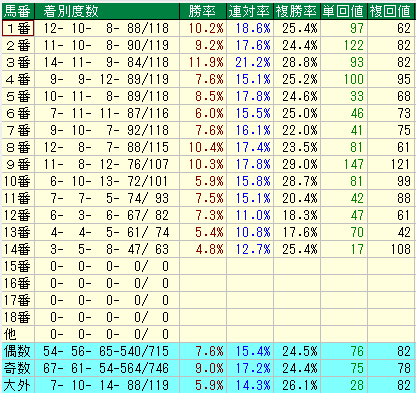Click 偶数 record 54- 56- 65-540/715
Image resolution: width=416 pixels, height=393 pixels.
pos(107,351)
